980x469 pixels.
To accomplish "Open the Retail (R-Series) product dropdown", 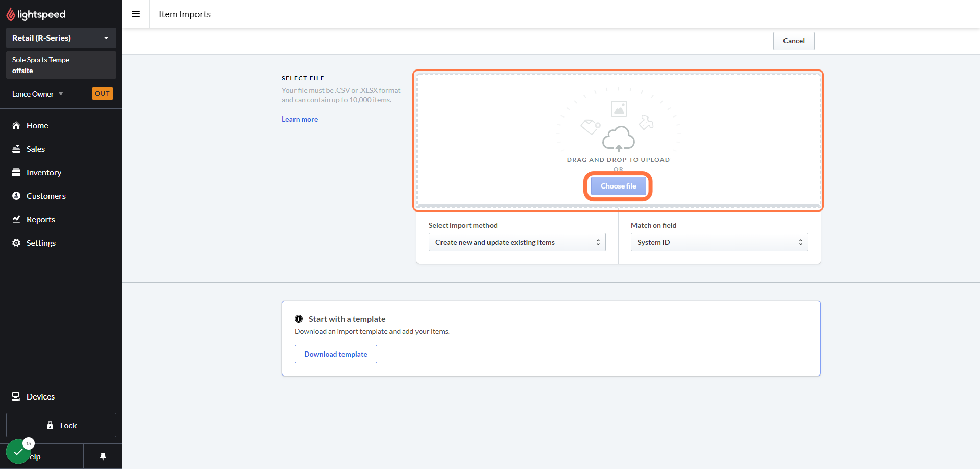I will pos(61,38).
